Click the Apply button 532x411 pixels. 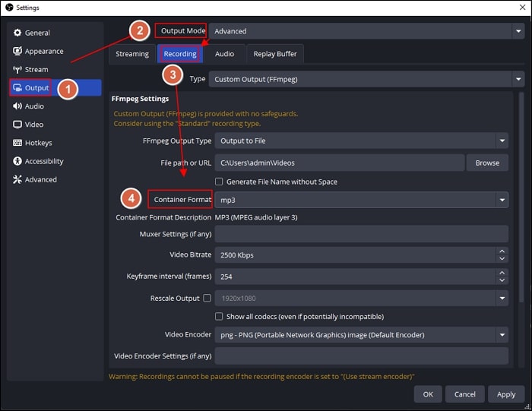(506, 394)
